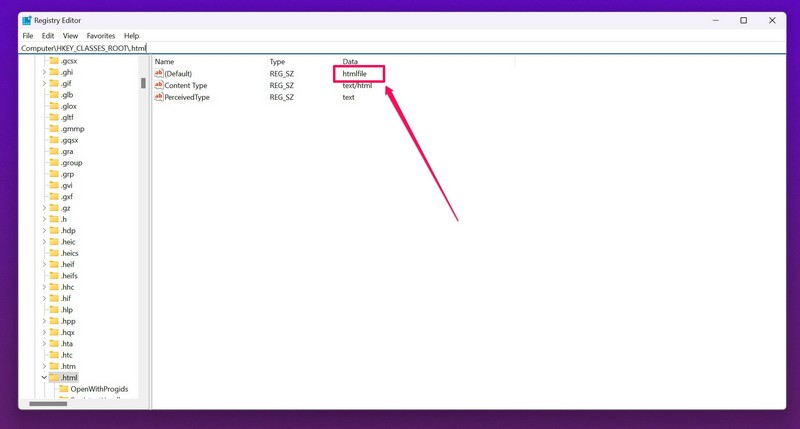Click the .gcsx folder icon

click(x=54, y=61)
